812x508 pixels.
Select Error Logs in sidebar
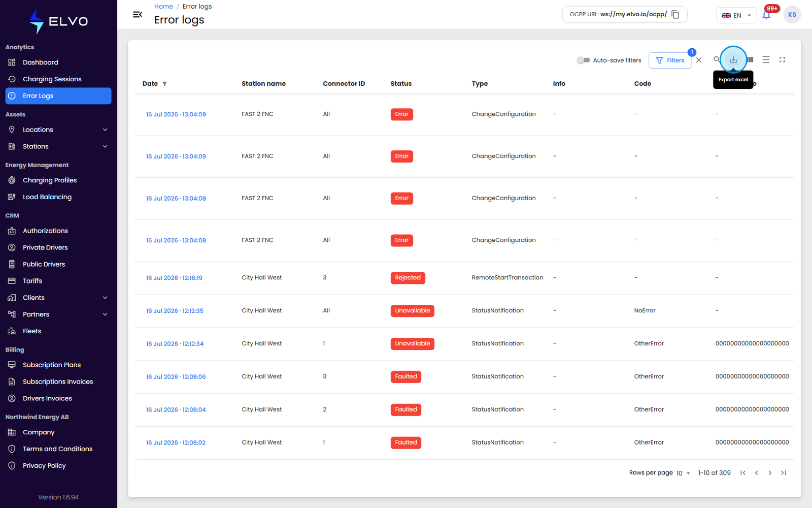click(x=58, y=96)
